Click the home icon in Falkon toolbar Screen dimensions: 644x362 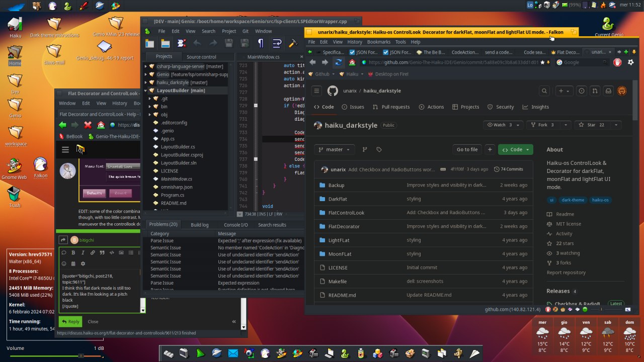click(352, 62)
